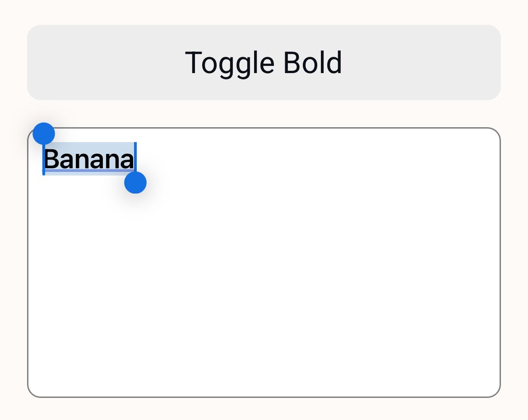Click the blank line area right of Banana

click(x=316, y=159)
